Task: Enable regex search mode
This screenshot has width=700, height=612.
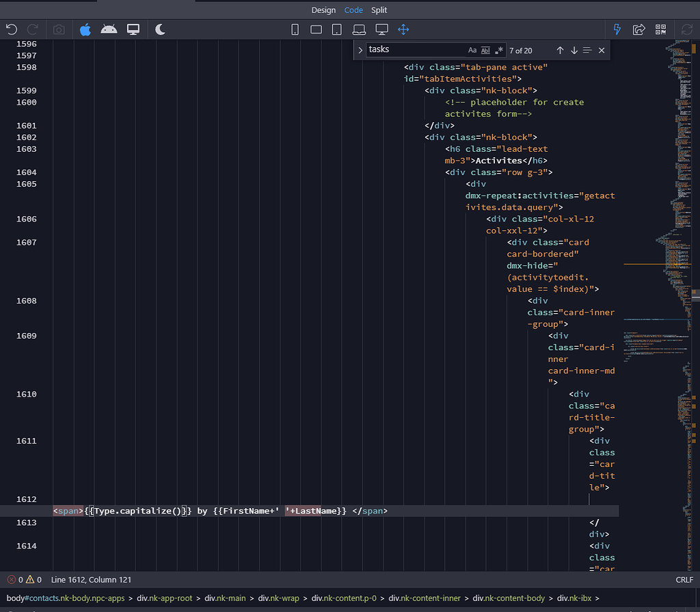Action: (498, 49)
